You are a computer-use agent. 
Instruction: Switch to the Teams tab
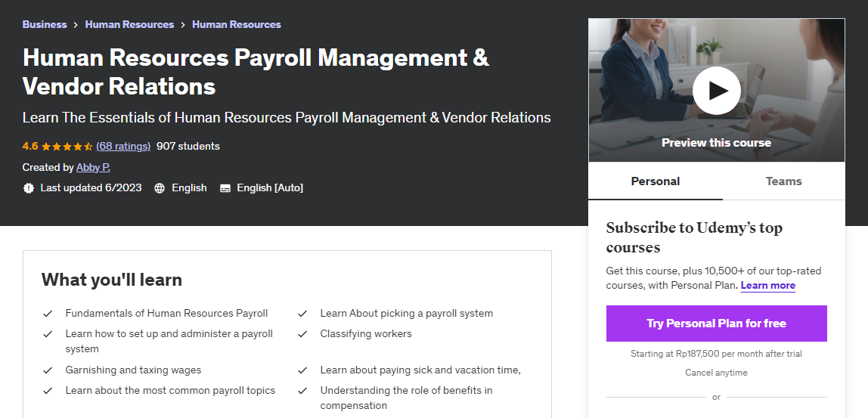[x=784, y=181]
